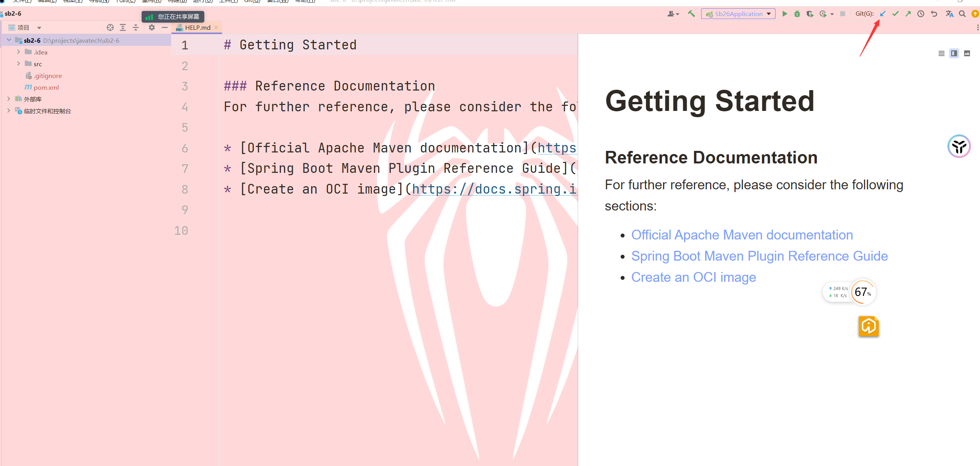Click the 67% memory monitor circle
The height and width of the screenshot is (466, 980).
coord(863,292)
